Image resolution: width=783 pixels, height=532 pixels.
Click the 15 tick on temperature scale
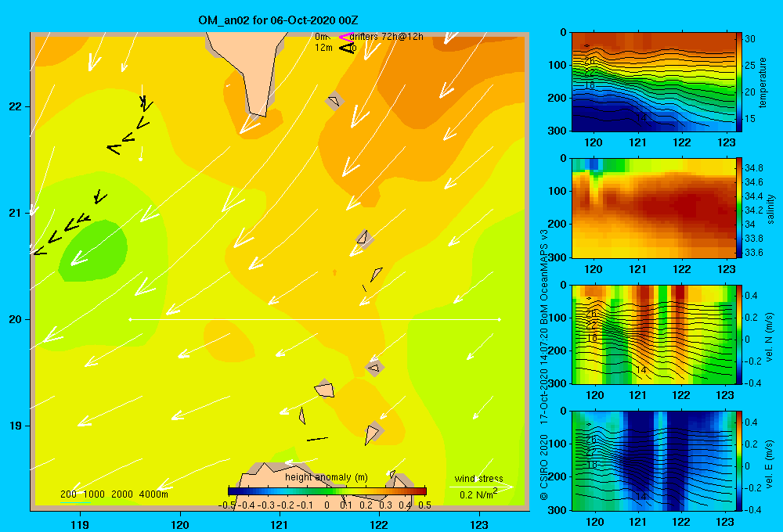coord(749,119)
